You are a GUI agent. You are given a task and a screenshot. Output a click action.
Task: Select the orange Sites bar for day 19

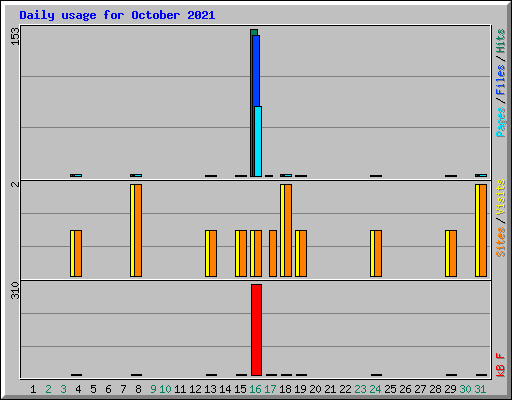click(x=303, y=253)
